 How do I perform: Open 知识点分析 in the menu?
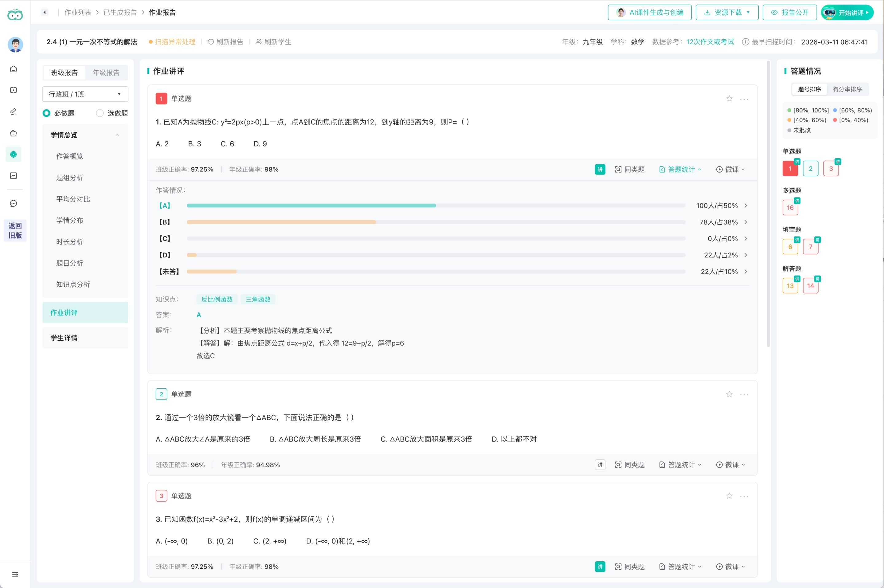(73, 284)
